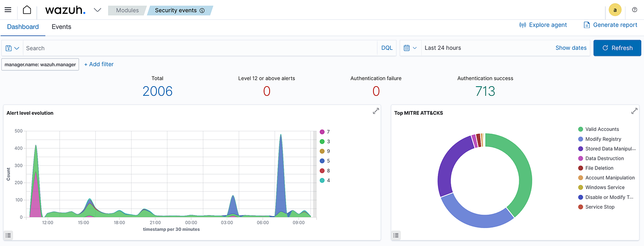Image resolution: width=644 pixels, height=246 pixels.
Task: Click the help question mark icon
Action: click(635, 10)
